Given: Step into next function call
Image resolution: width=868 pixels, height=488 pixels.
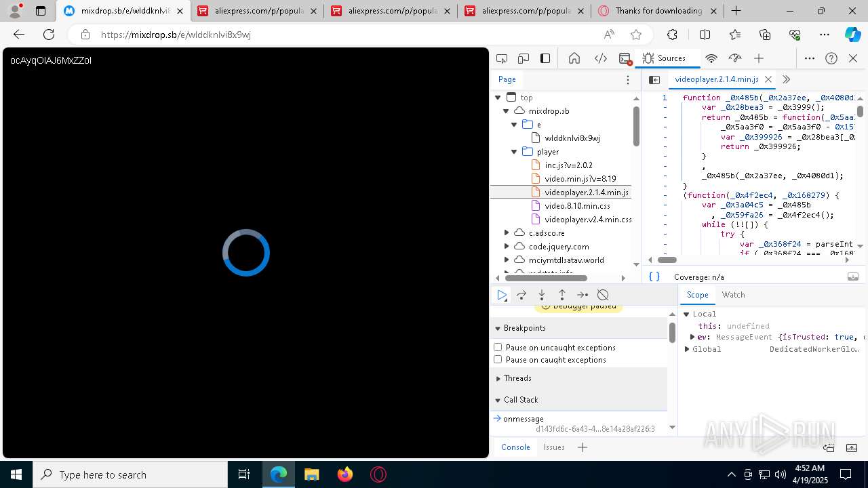Looking at the screenshot, I should [x=542, y=295].
